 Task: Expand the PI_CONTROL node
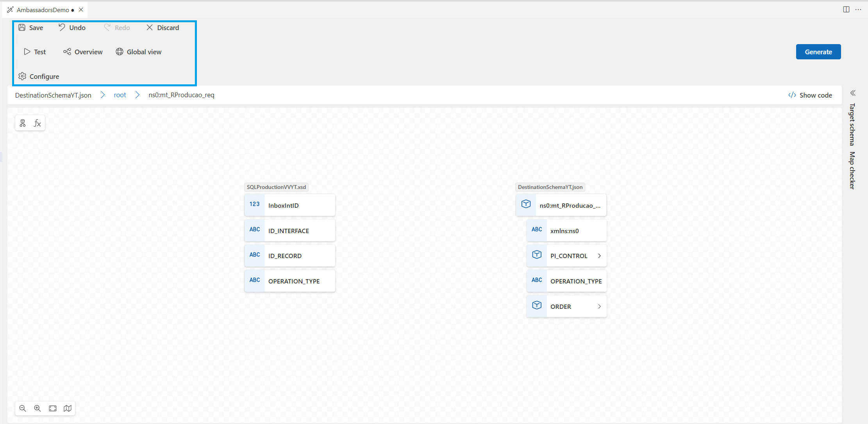[599, 256]
